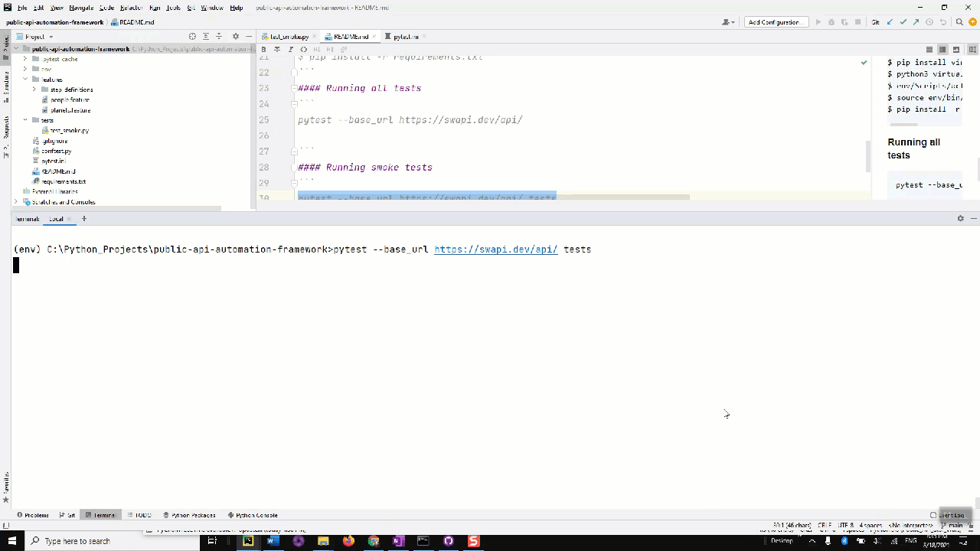Expand the .pytest_cache folder
This screenshot has width=980, height=551.
pos(25,59)
